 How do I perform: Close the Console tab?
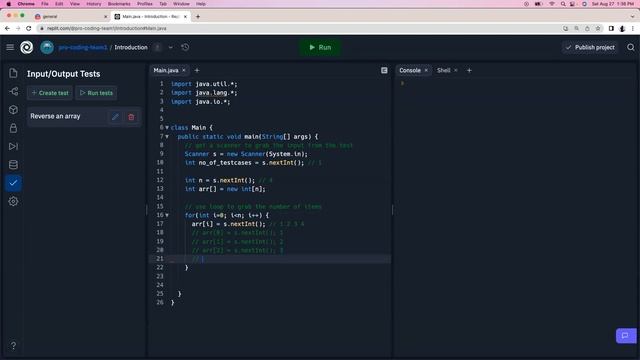pos(426,70)
